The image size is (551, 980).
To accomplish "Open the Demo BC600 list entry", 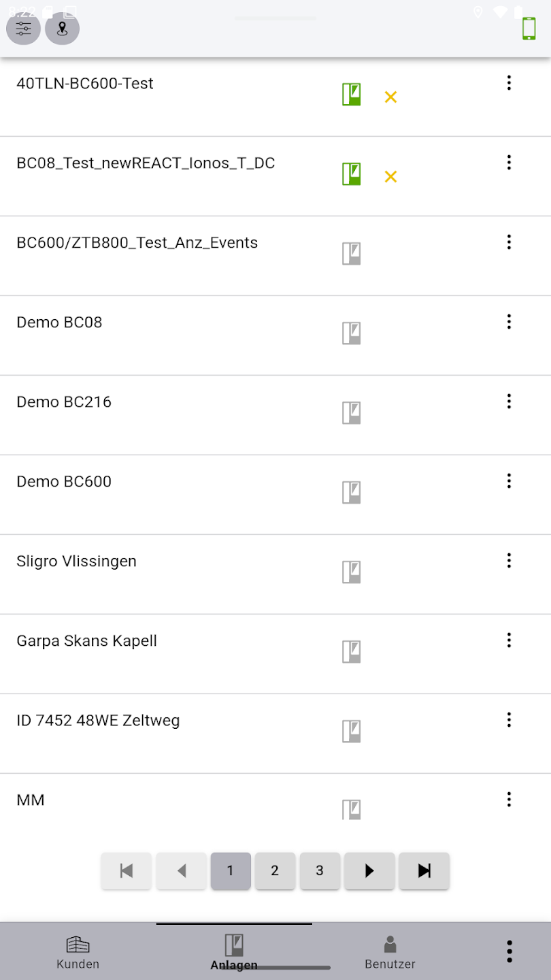I will coord(64,482).
